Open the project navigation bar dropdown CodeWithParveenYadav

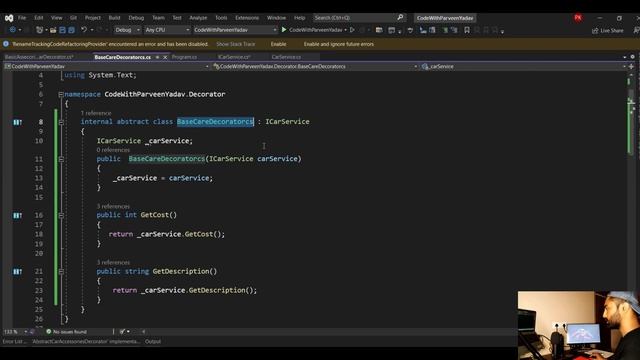click(x=107, y=66)
